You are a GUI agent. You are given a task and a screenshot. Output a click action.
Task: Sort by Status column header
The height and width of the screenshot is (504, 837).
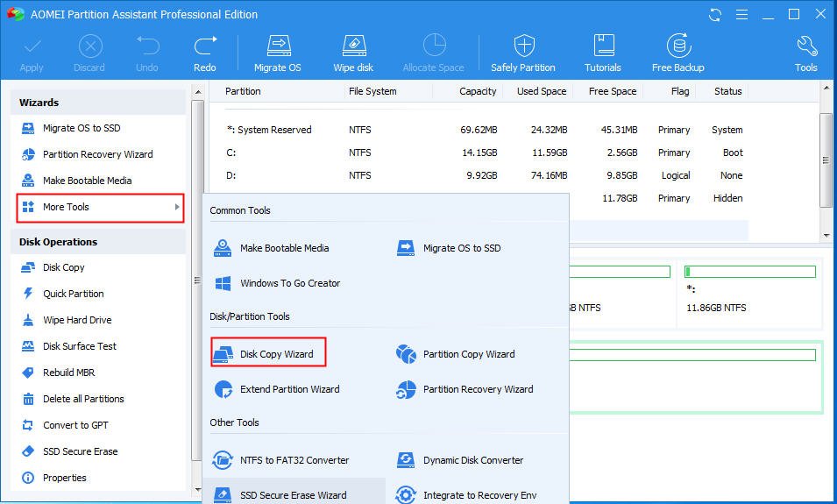tap(728, 91)
